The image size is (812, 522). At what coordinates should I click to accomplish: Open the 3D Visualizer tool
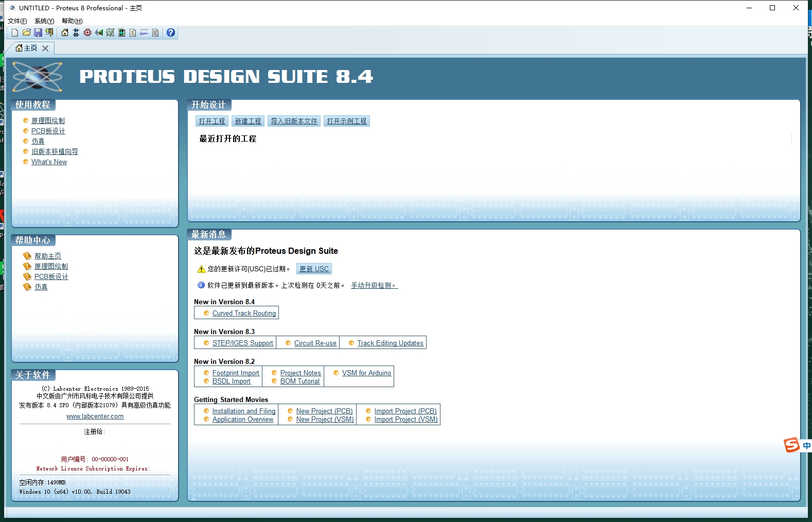point(99,33)
